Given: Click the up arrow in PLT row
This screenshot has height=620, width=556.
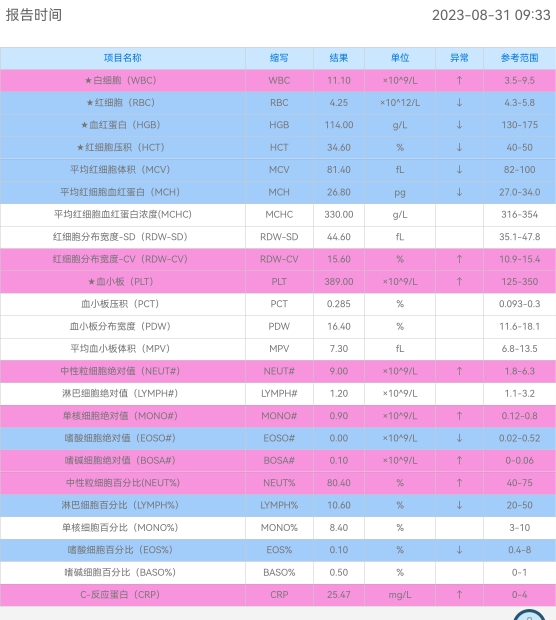Looking at the screenshot, I should pyautogui.click(x=459, y=282).
